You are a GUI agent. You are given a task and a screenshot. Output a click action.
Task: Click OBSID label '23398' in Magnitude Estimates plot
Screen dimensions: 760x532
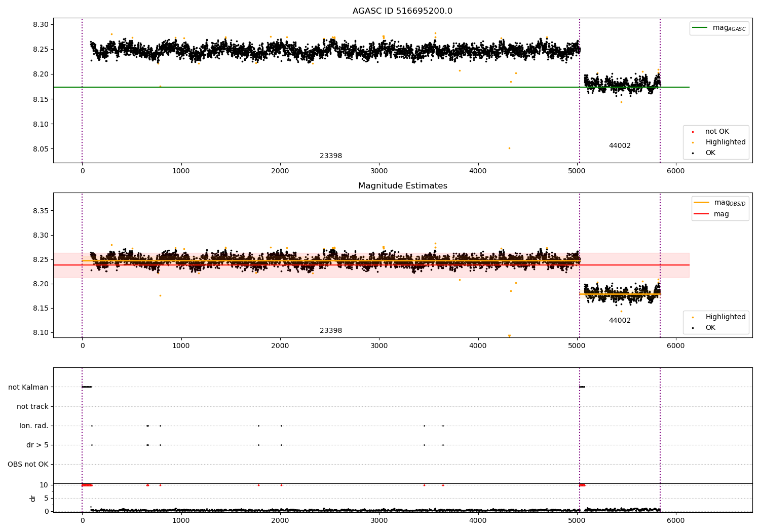coord(331,331)
